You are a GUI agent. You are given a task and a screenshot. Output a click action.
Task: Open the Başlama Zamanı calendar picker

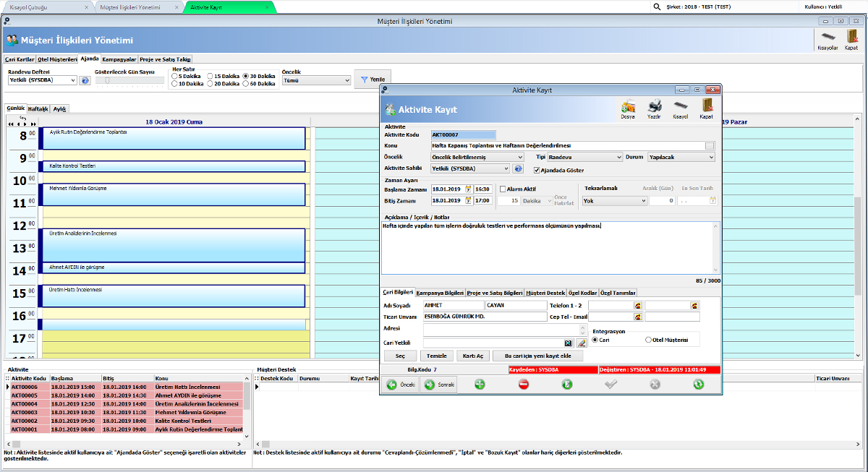tap(468, 189)
